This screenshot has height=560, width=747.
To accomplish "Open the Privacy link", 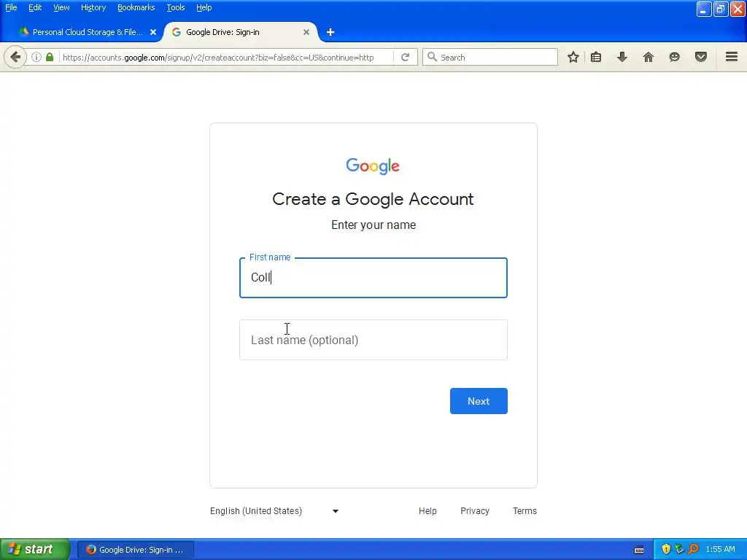I will pos(474,511).
